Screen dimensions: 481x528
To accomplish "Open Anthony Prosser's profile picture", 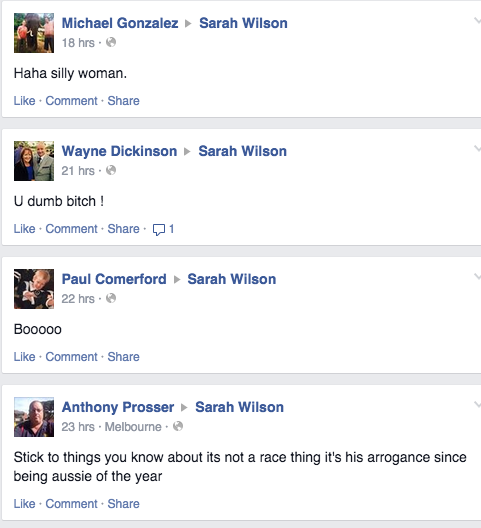I will [x=34, y=417].
